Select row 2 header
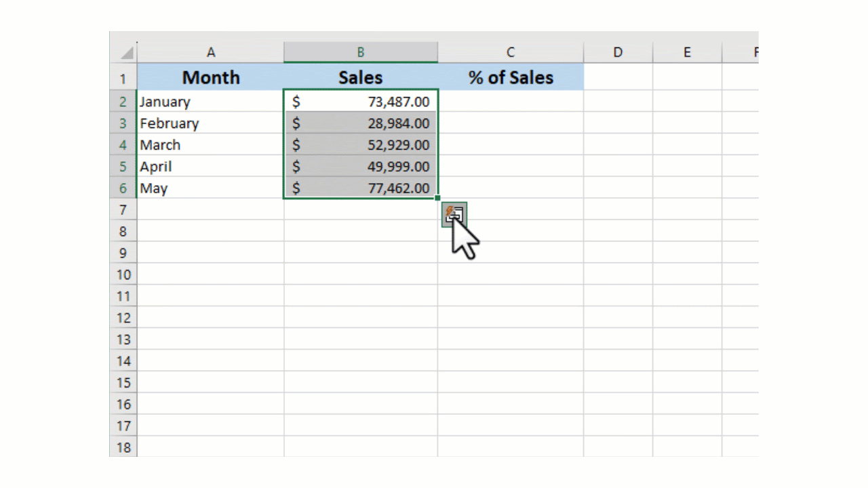Viewport: 868px width, 488px height. click(x=123, y=102)
